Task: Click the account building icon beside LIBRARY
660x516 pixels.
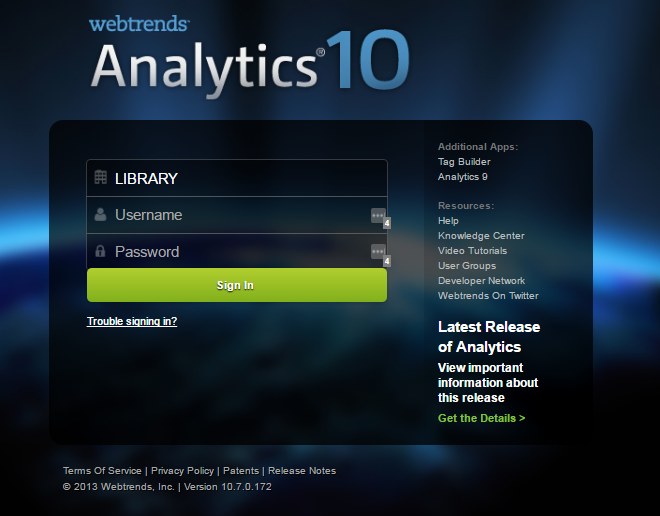Action: 100,178
